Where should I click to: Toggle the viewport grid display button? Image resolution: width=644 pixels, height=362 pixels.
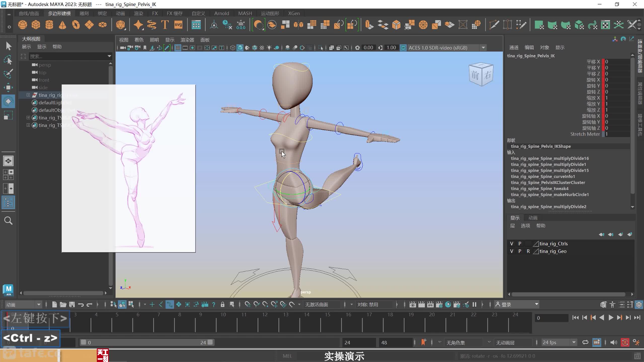(178, 48)
